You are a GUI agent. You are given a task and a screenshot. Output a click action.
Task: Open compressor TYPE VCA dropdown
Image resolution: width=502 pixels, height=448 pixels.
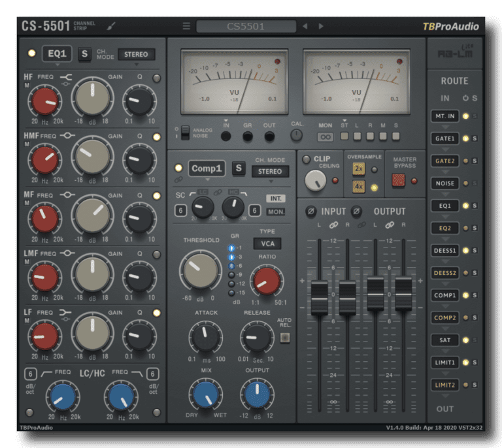click(x=267, y=244)
